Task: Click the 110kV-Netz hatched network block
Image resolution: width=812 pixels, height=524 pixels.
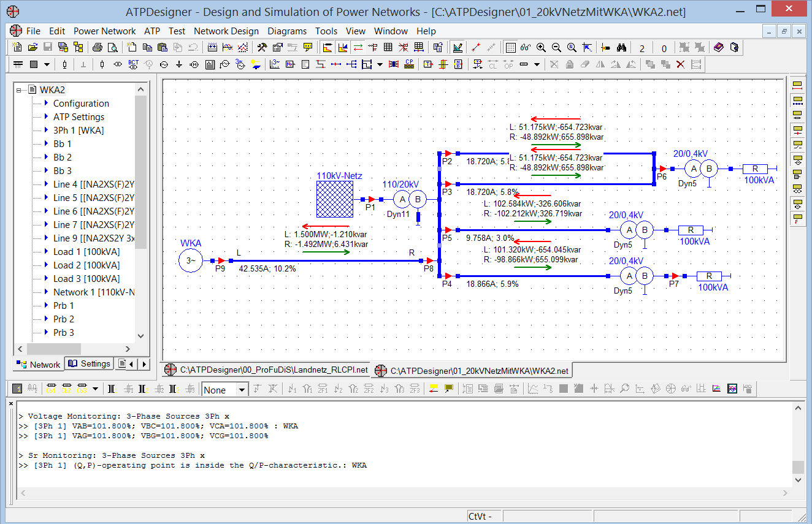Action: point(335,199)
